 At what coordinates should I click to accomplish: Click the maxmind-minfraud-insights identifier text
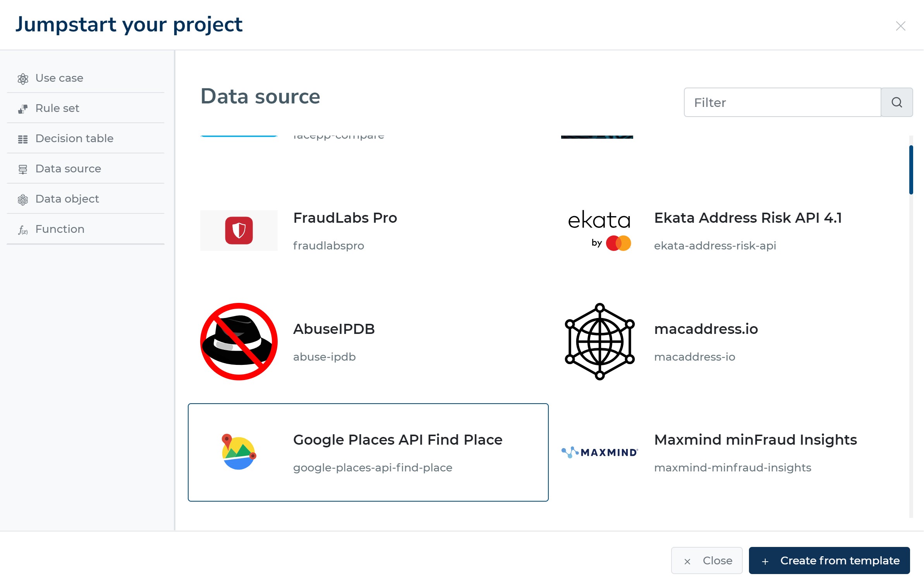(x=732, y=468)
